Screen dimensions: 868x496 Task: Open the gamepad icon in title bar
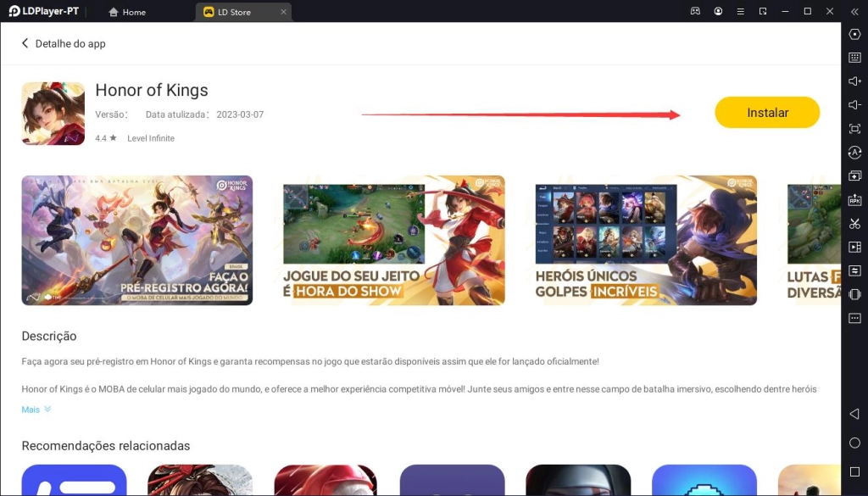[696, 12]
